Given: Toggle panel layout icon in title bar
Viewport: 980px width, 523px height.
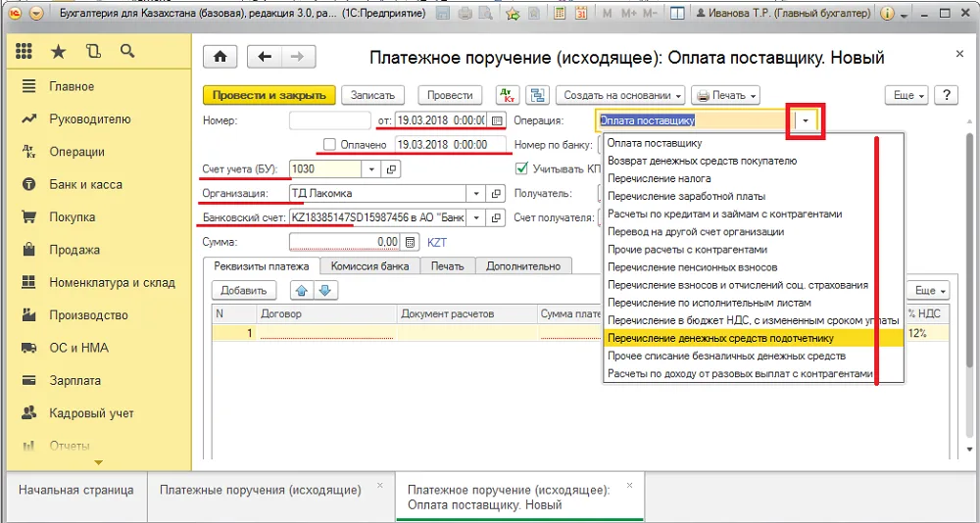Looking at the screenshot, I should pos(676,13).
